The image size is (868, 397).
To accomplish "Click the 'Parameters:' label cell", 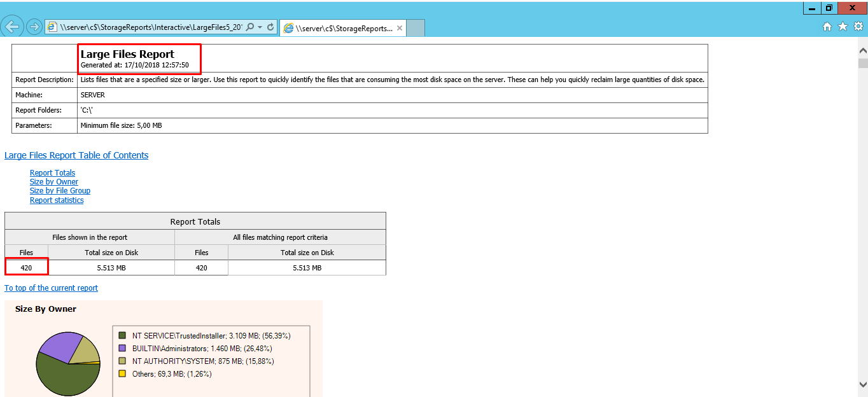I will tap(45, 125).
